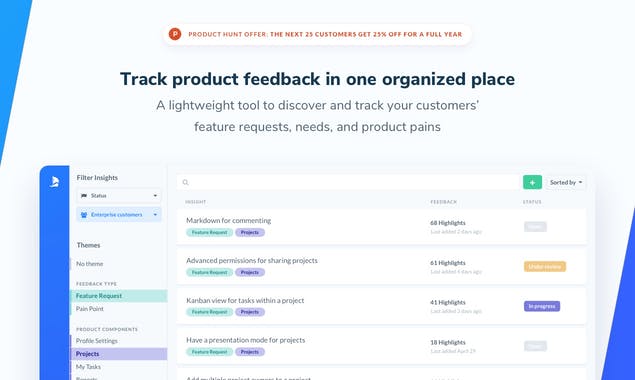
Task: Click the In progress status badge
Action: pyautogui.click(x=542, y=306)
